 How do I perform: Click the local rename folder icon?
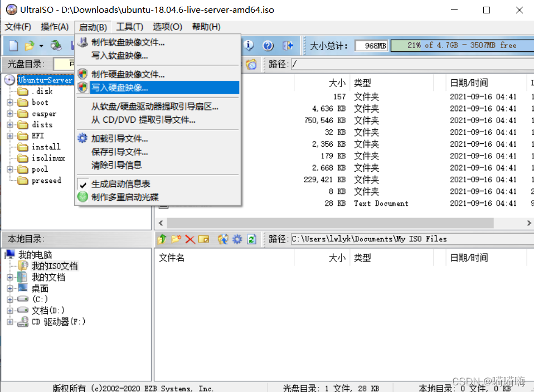click(x=203, y=239)
